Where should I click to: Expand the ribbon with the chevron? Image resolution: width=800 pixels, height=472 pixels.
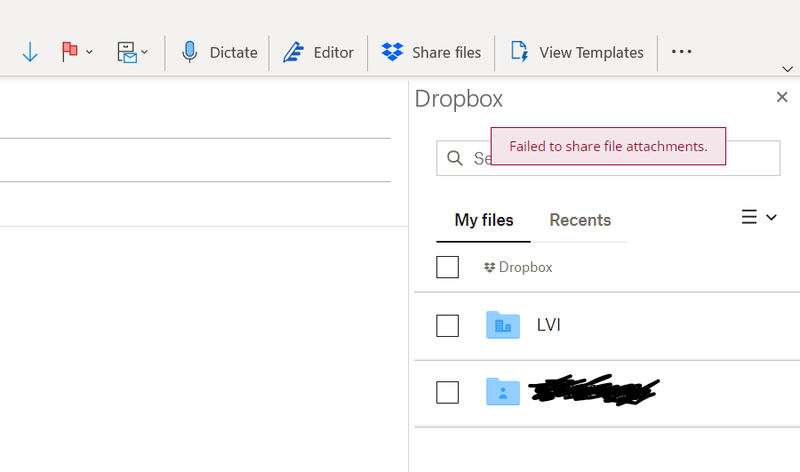click(x=787, y=69)
